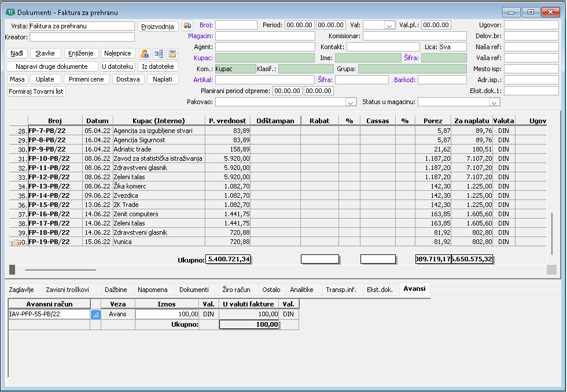567x392 pixels.
Task: Click the calculator with pencil icon
Action: pyautogui.click(x=172, y=53)
